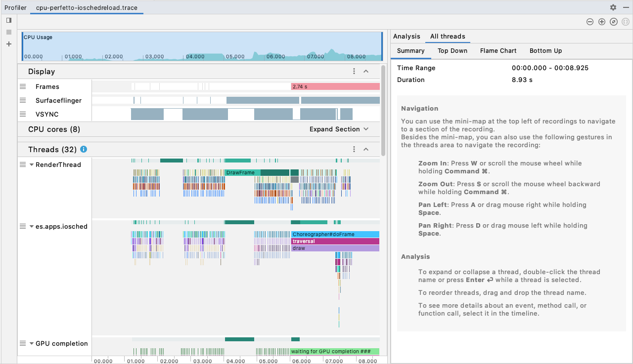Collapse the GPU completion thread
The height and width of the screenshot is (364, 633).
coord(32,343)
